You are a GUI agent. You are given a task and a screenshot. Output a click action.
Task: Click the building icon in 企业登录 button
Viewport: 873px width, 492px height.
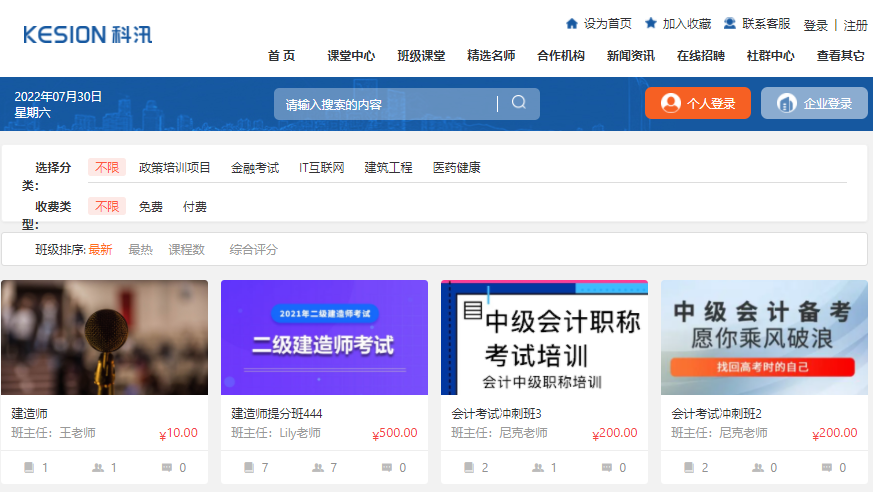(787, 103)
